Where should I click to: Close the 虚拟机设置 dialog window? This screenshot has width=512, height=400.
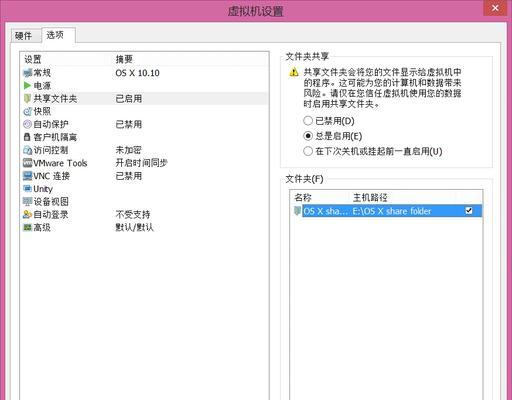(495, 8)
